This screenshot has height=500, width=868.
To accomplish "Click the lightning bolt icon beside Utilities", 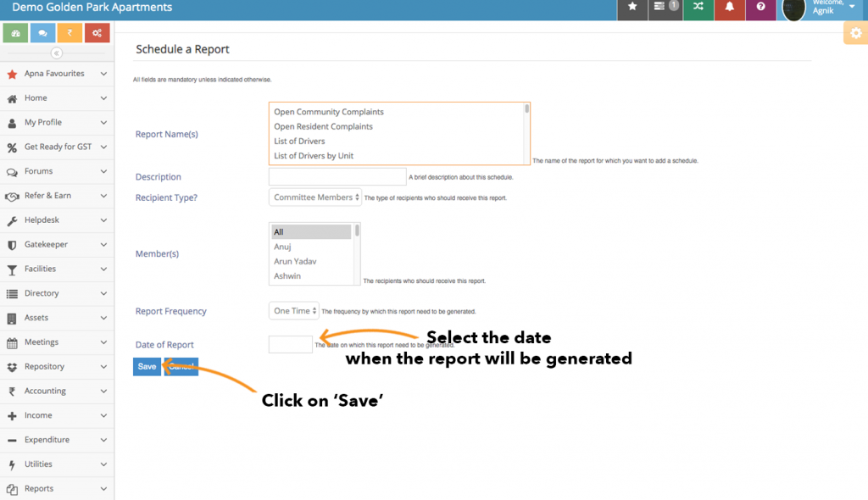I will 12,464.
